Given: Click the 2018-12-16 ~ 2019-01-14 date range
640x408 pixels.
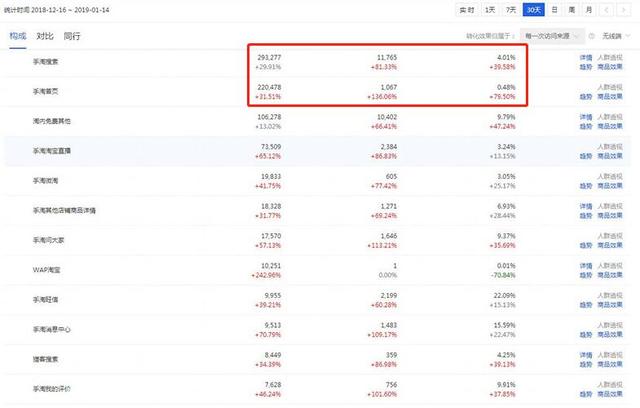Looking at the screenshot, I should pos(70,10).
